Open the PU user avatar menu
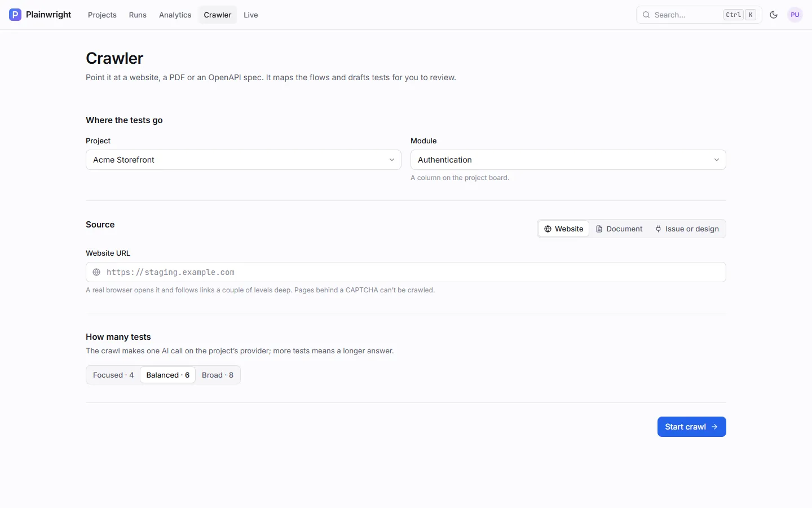The height and width of the screenshot is (508, 812). pos(795,15)
